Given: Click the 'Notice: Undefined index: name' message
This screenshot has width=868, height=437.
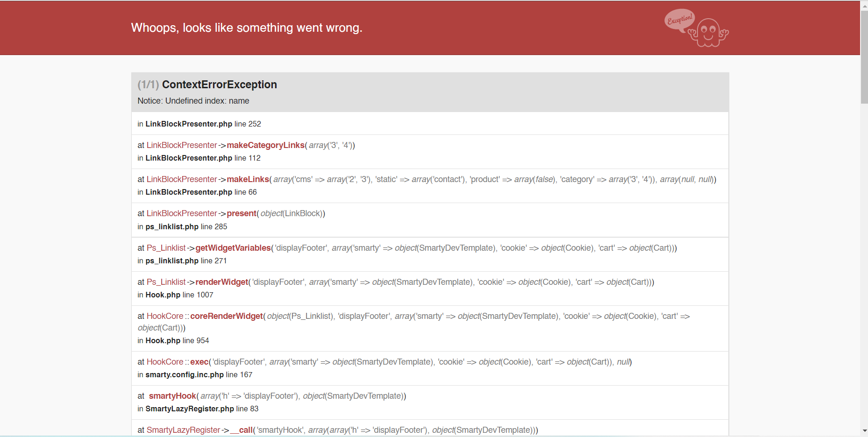Looking at the screenshot, I should 193,101.
